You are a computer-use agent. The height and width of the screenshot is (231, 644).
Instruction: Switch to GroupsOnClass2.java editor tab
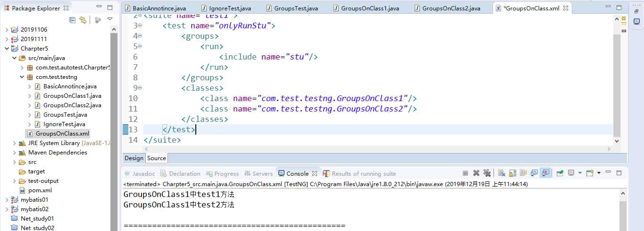(446, 9)
